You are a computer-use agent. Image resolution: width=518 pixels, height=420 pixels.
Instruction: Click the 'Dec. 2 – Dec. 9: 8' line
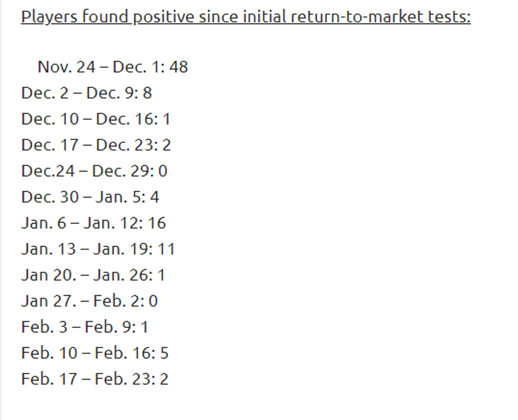tap(87, 93)
